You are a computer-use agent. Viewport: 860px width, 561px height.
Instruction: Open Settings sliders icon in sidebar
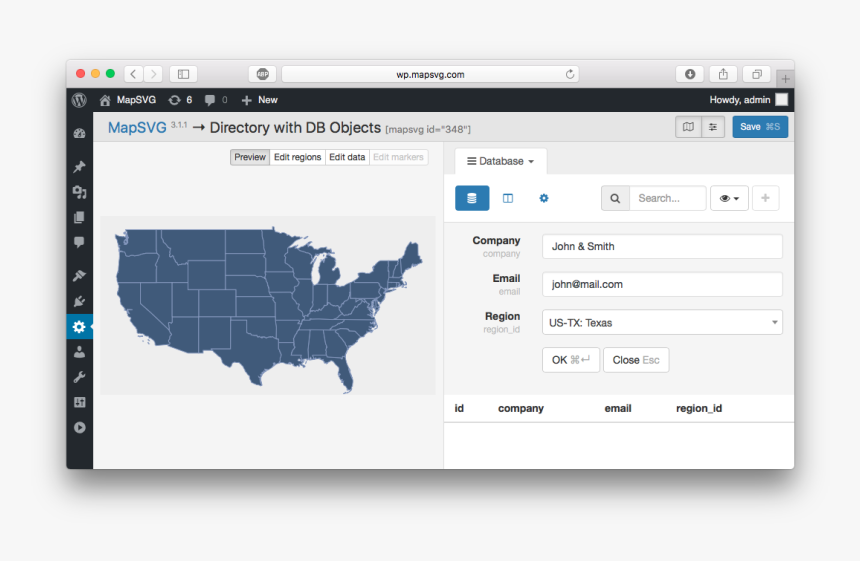[x=80, y=402]
